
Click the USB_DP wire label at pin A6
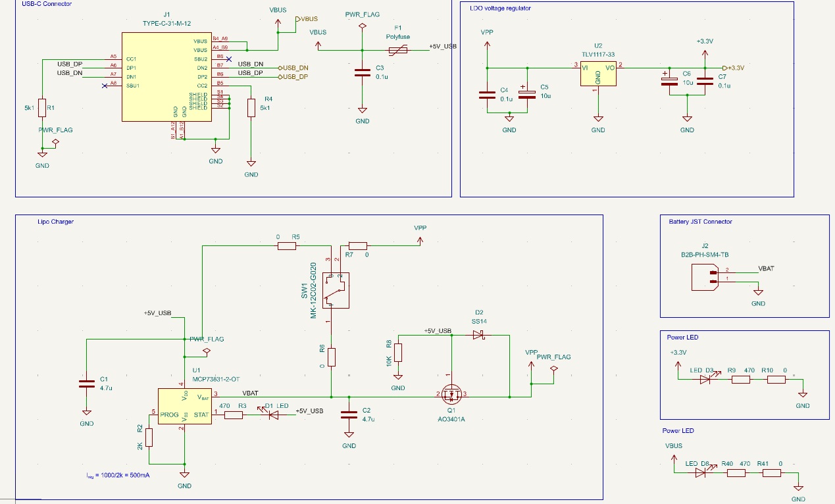70,64
